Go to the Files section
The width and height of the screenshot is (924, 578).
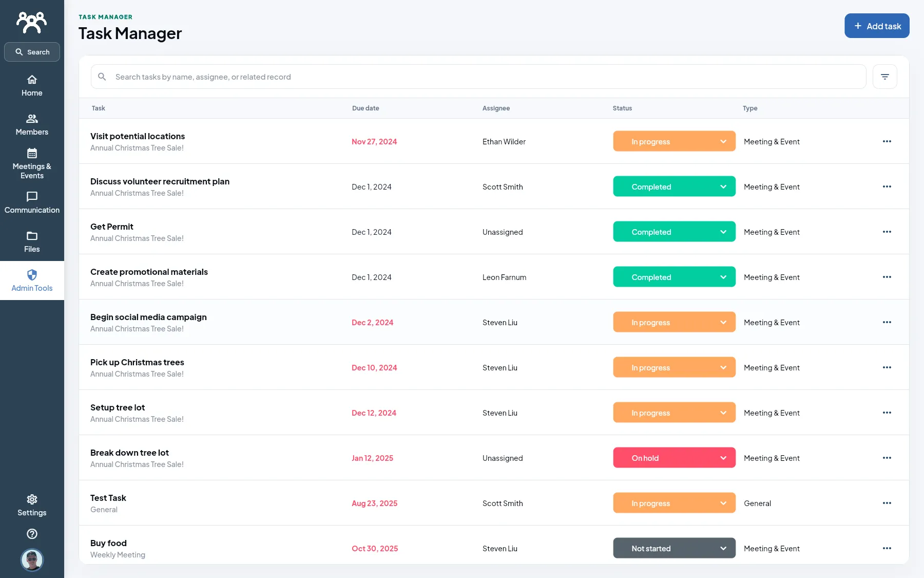point(32,241)
